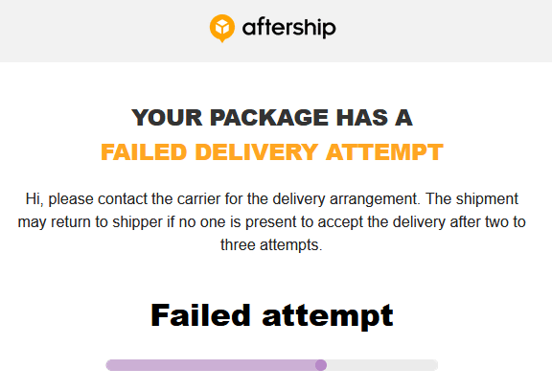Click the word 'carrier' in the message
Screen dimensions: 552x392
click(199, 199)
